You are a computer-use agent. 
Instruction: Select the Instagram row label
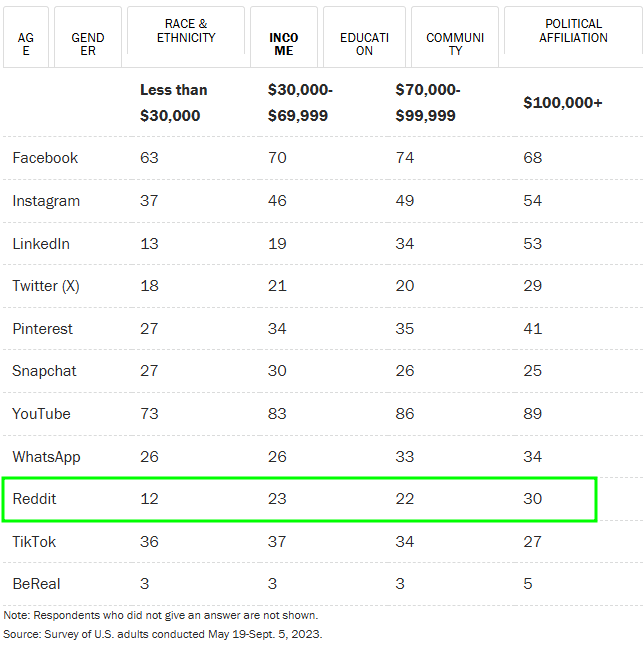[x=46, y=201]
